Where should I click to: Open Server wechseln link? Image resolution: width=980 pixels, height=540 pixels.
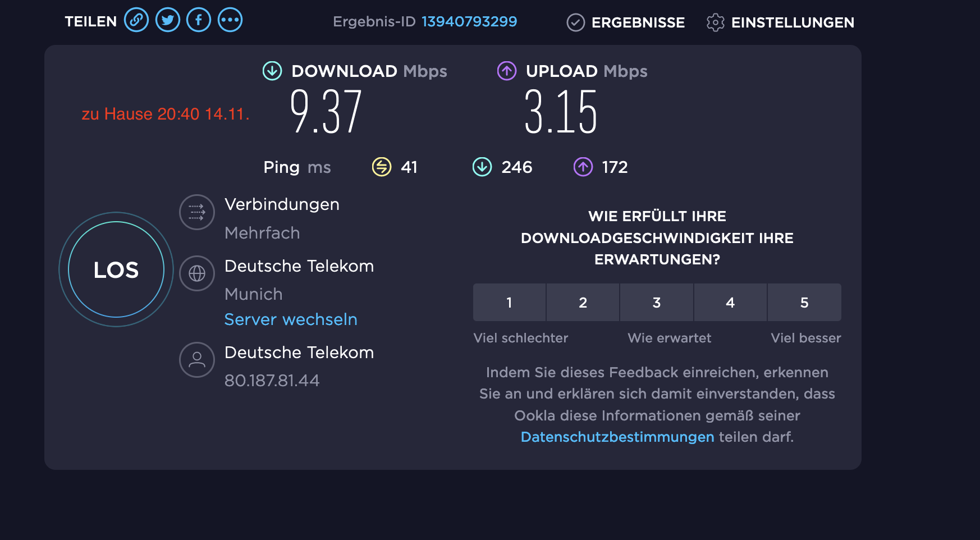tap(291, 319)
